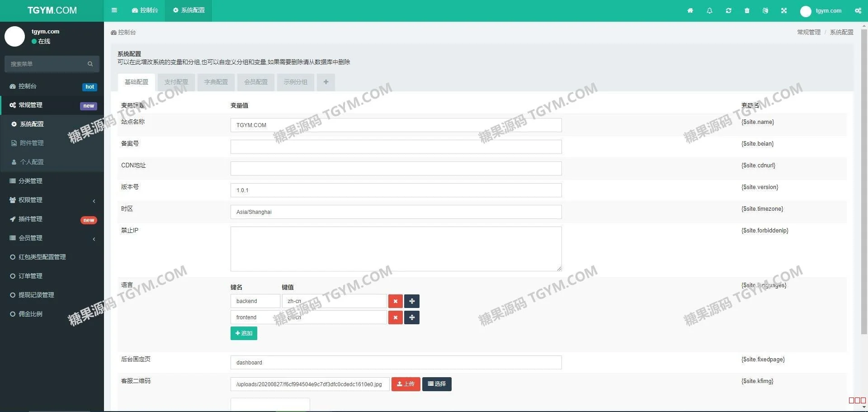Switch to the 支付配置 tab
Image resolution: width=868 pixels, height=412 pixels.
(x=176, y=82)
